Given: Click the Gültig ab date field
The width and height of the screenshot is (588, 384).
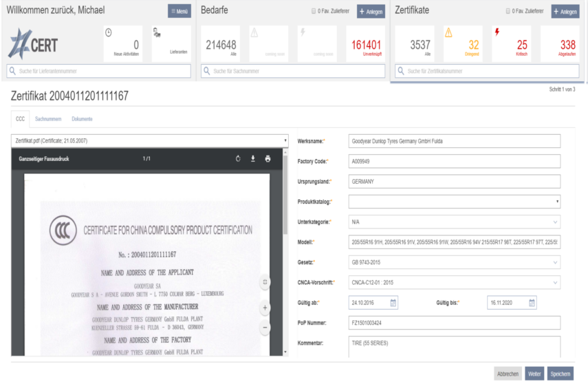Looking at the screenshot, I should [x=373, y=303].
